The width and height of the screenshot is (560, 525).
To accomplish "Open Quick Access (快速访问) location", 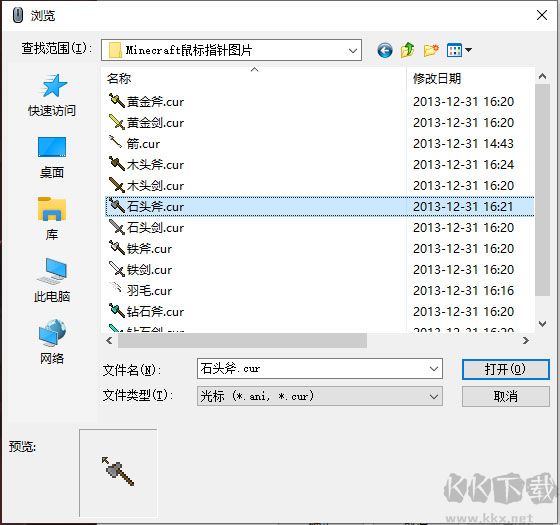I will coord(52,95).
